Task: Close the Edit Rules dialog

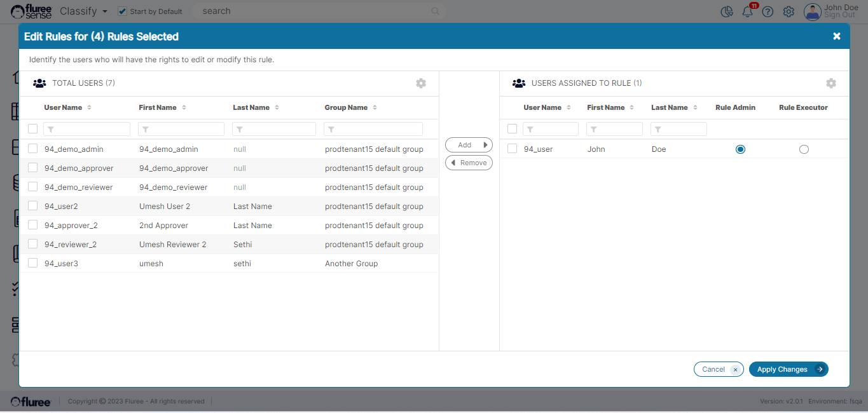Action: [x=837, y=36]
